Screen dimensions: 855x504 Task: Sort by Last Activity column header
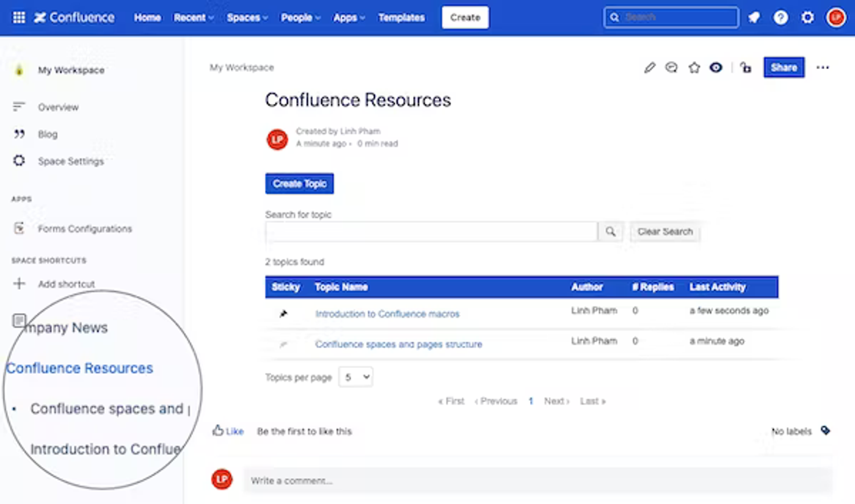coord(718,287)
